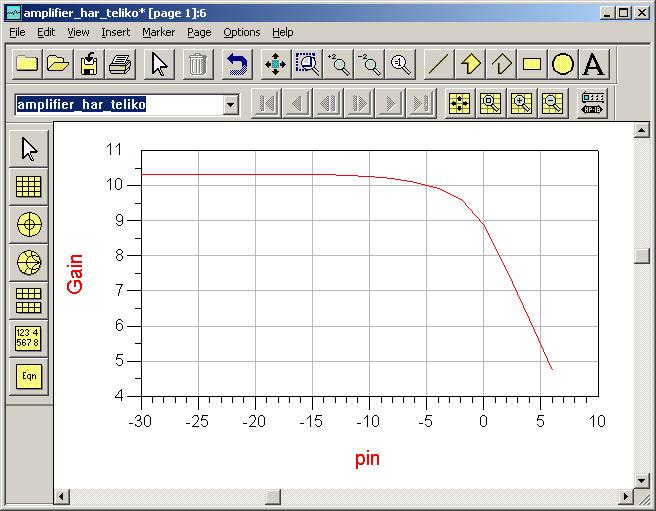Viewport: 656px width, 511px height.
Task: Open the Edit menu
Action: tap(46, 32)
